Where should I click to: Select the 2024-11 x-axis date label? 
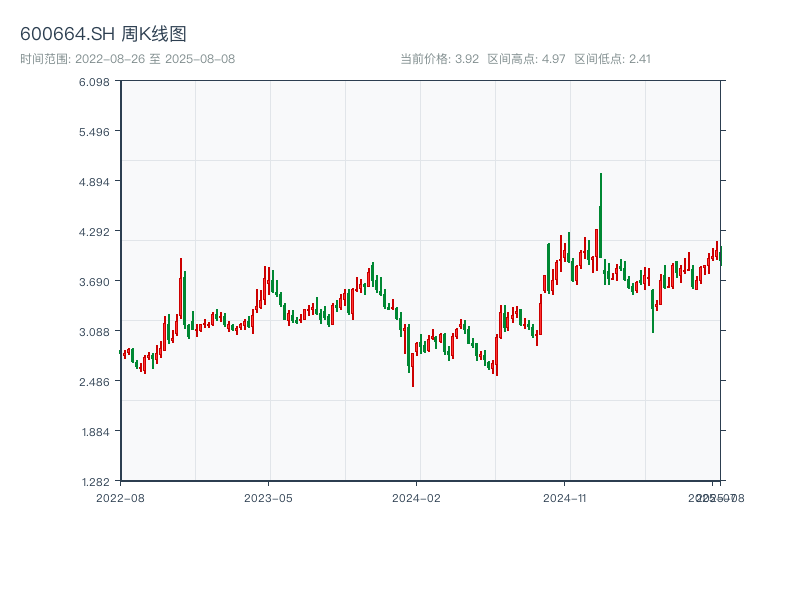click(565, 497)
